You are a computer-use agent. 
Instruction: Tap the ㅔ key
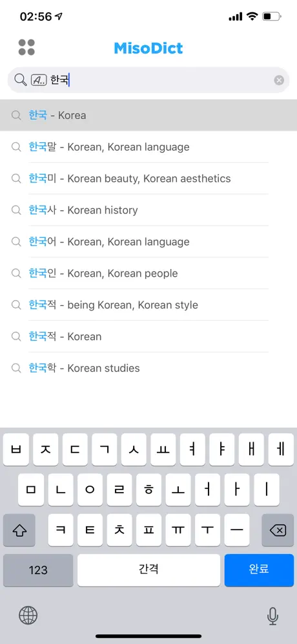281,449
